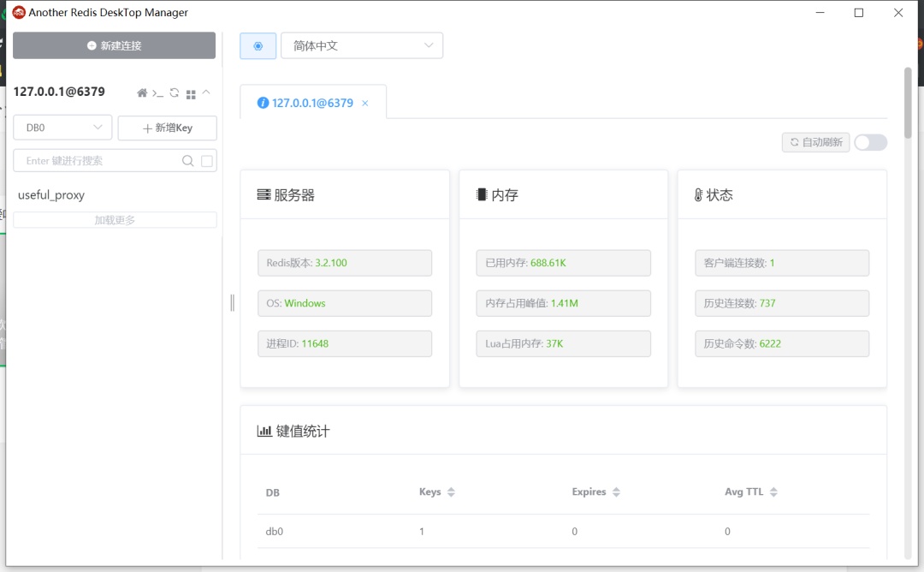Click the history connections 737 field
The height and width of the screenshot is (572, 924).
tap(782, 303)
